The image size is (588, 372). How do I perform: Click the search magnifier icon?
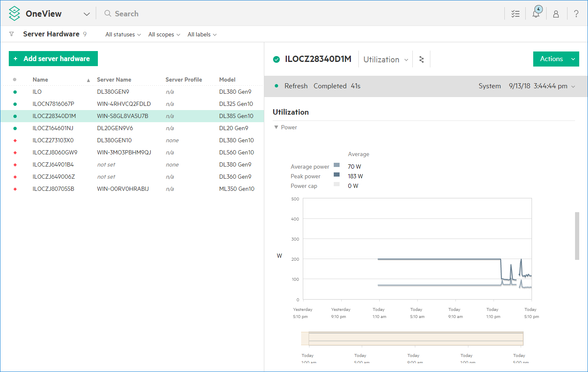click(108, 13)
